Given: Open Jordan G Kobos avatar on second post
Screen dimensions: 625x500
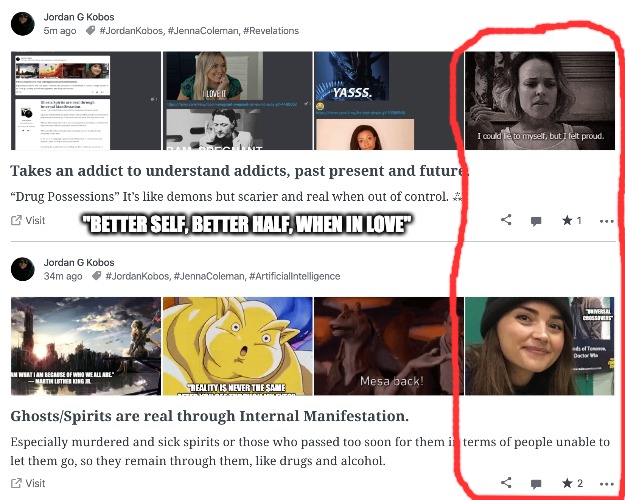Looking at the screenshot, I should 23,269.
